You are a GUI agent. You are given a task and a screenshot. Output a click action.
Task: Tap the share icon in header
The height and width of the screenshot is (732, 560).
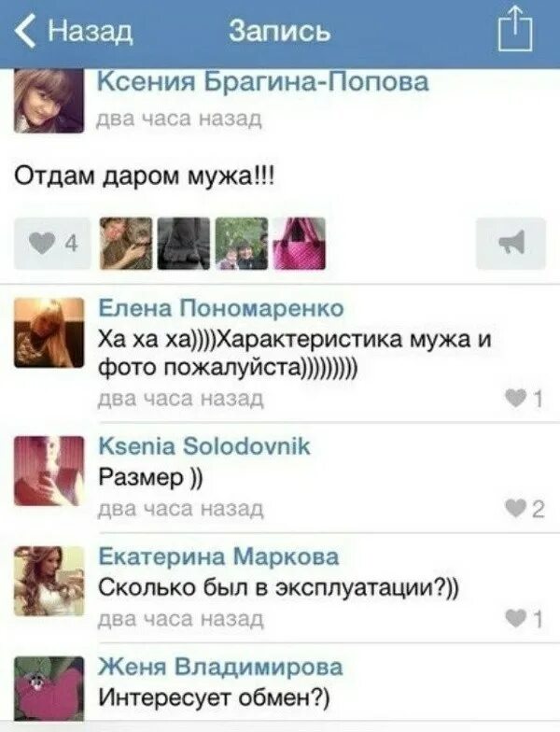point(515,29)
